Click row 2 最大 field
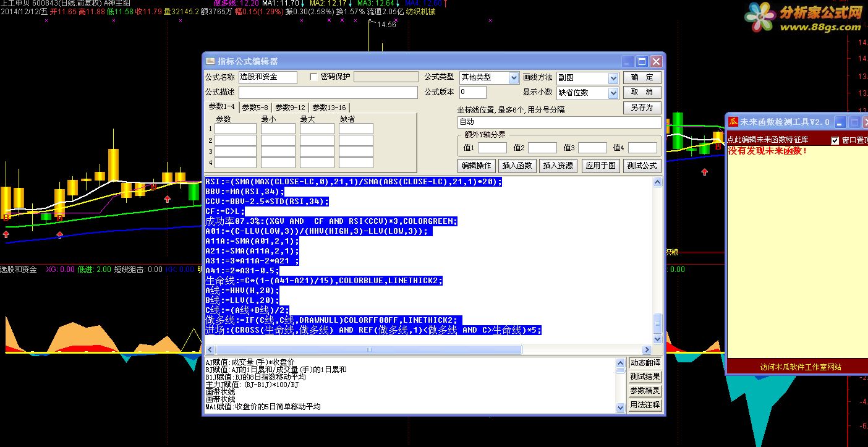 (317, 140)
